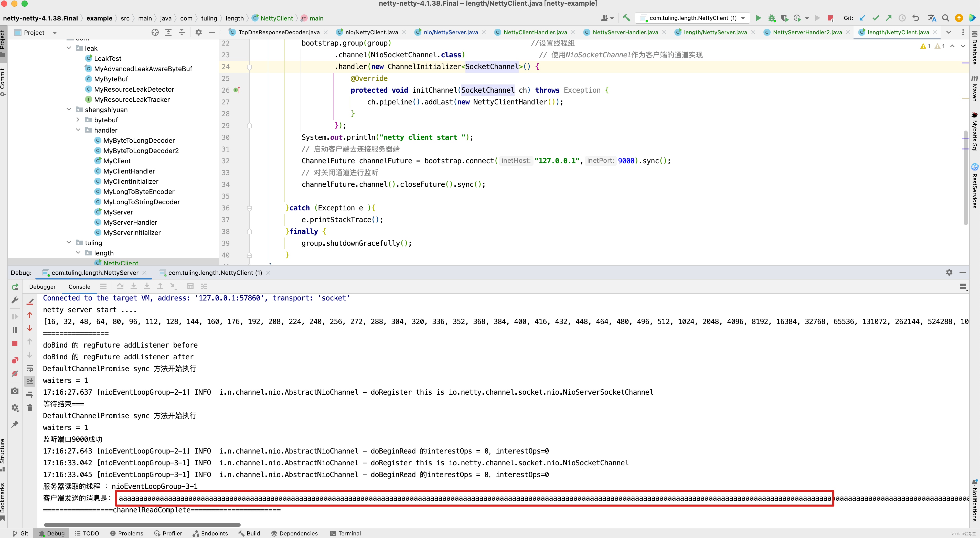Click the Debug bug icon in toolbar
Viewport: 980px width, 538px height.
coord(772,18)
